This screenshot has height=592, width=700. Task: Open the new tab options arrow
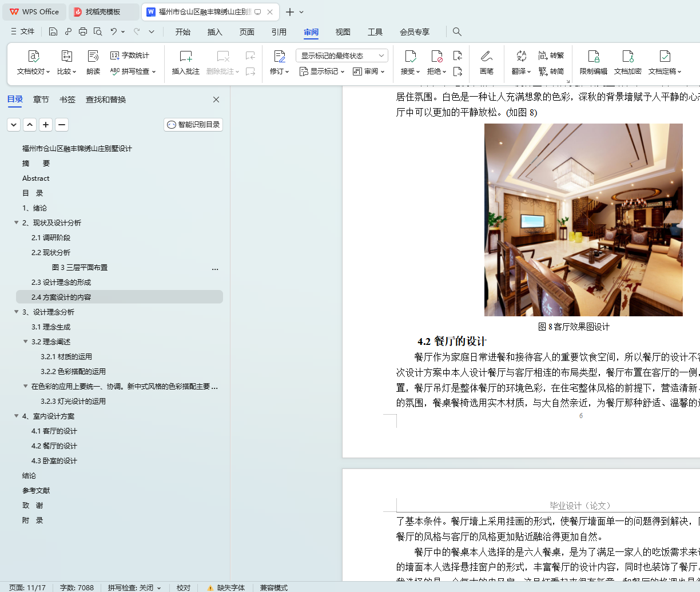pos(302,12)
